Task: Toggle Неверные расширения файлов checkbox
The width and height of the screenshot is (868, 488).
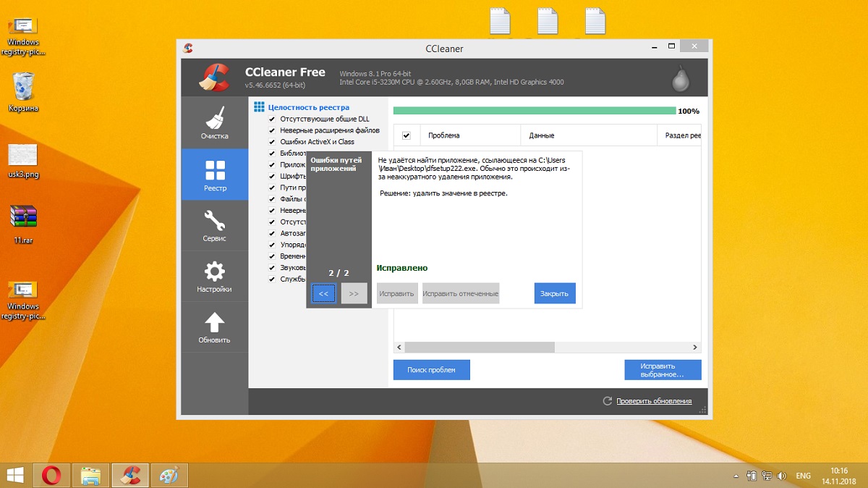Action: [x=272, y=130]
